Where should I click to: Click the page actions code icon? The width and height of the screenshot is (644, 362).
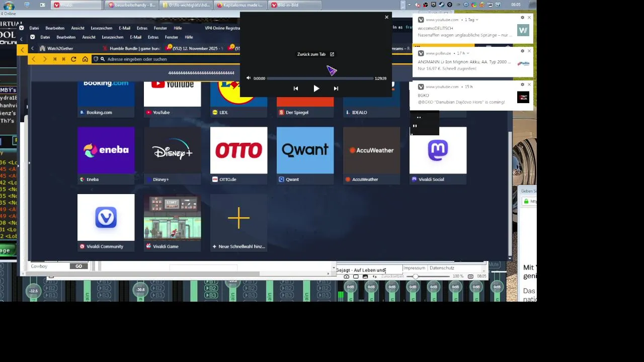click(374, 277)
